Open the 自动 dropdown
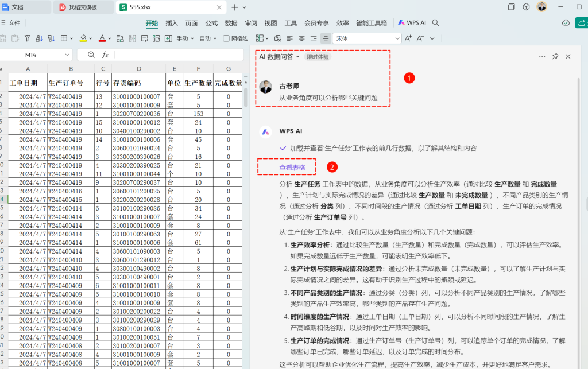Image resolution: width=588 pixels, height=369 pixels. [x=208, y=38]
